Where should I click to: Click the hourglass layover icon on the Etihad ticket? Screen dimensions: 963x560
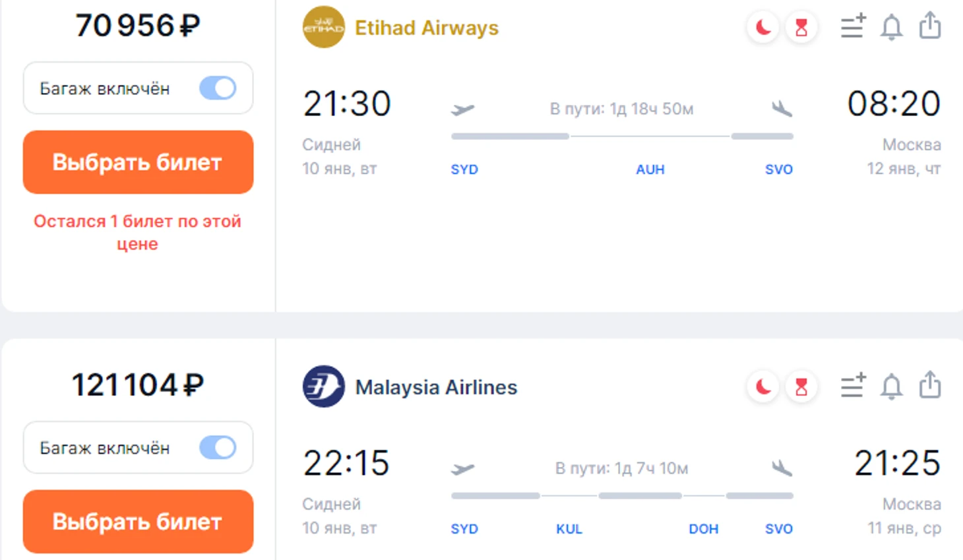coord(801,28)
